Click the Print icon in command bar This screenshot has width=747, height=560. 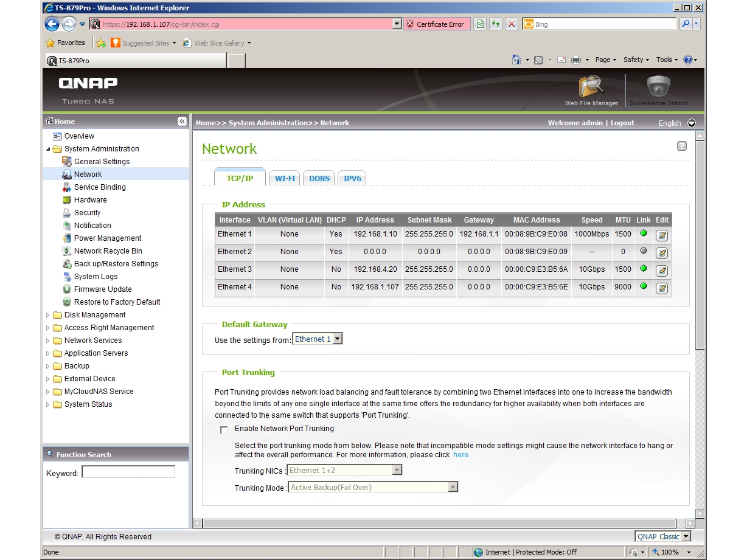[x=576, y=60]
